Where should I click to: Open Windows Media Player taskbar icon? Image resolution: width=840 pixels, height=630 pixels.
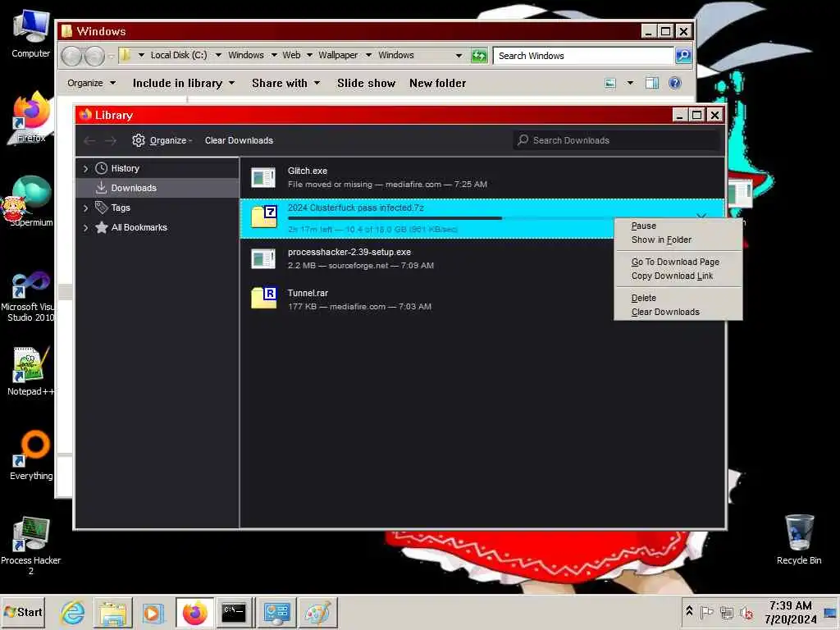153,613
